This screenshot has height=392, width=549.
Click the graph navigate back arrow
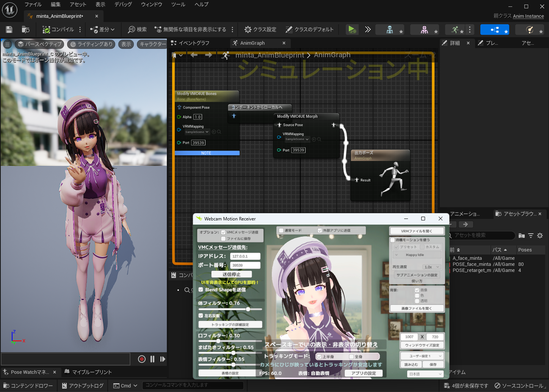tap(194, 55)
